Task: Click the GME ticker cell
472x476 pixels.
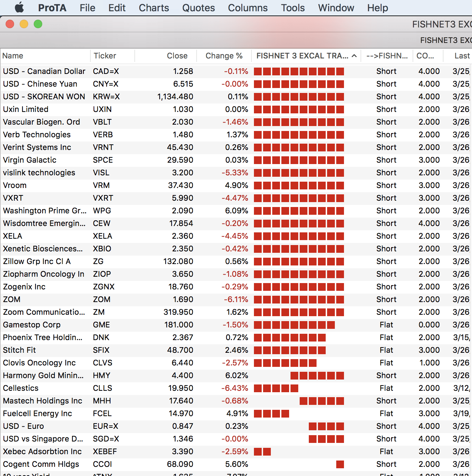Action: (101, 325)
